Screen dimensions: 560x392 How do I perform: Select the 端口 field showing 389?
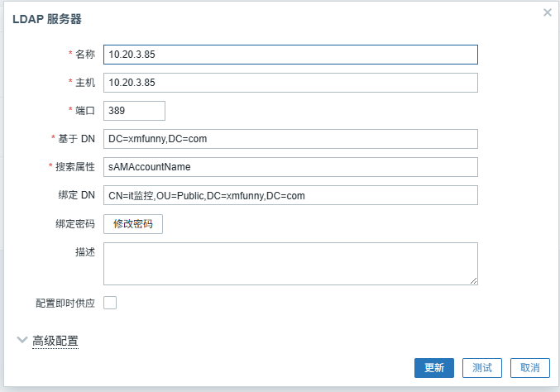[134, 111]
